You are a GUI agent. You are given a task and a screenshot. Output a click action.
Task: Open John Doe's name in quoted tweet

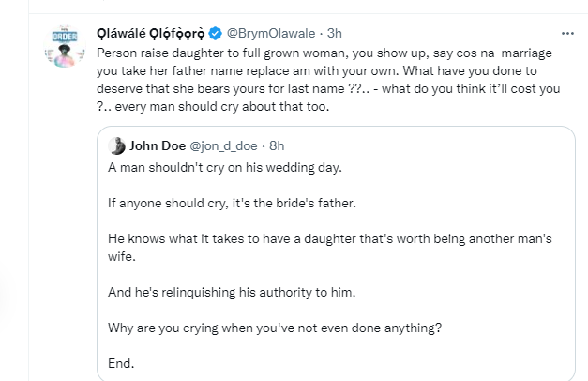[x=159, y=145]
